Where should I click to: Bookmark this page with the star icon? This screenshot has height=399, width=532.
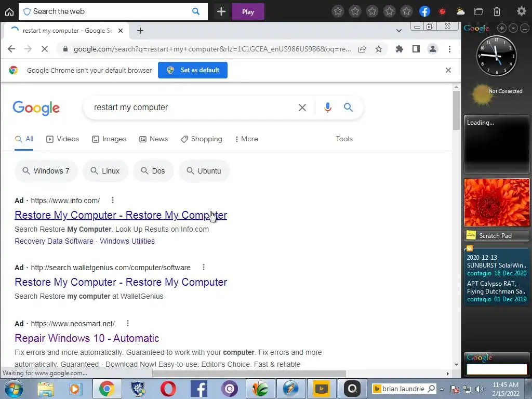[379, 49]
